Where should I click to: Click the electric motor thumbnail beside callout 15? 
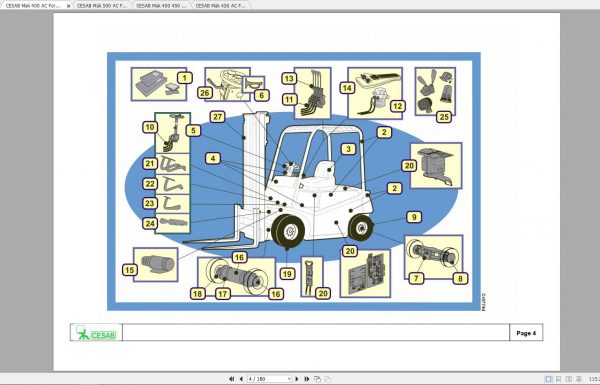click(x=156, y=264)
